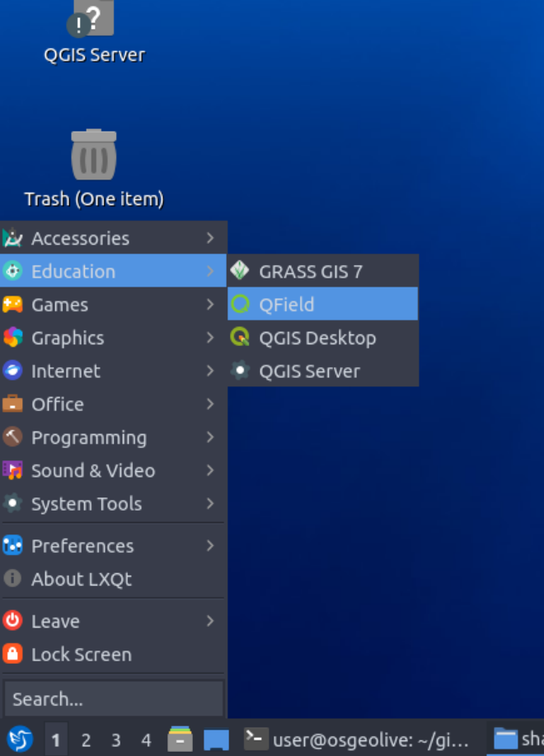Switch to workspace 2

click(86, 740)
